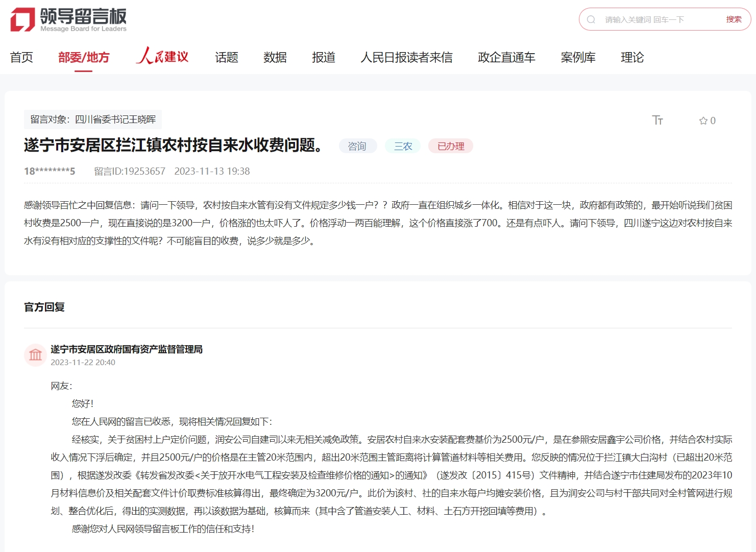Click the 咨询 category tag
This screenshot has height=552, width=756.
coord(357,146)
